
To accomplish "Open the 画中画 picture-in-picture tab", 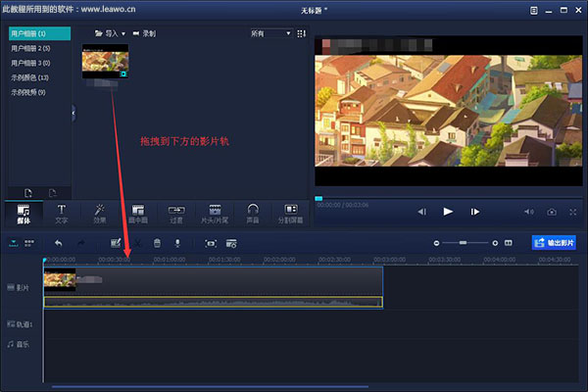I will [x=138, y=214].
